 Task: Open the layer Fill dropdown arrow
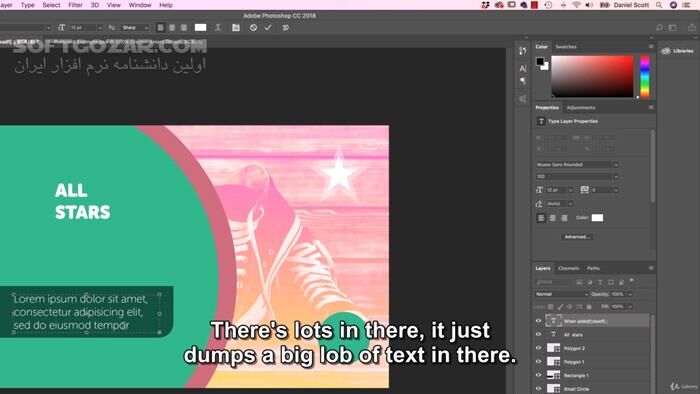pos(630,307)
